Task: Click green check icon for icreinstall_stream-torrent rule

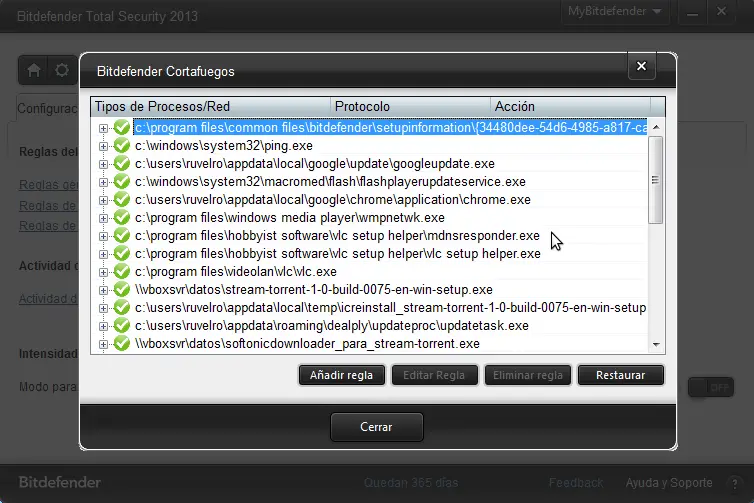Action: 122,308
